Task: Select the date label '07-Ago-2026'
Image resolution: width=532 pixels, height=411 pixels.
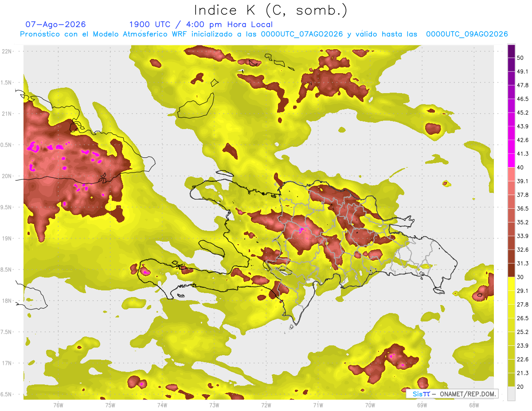Action: pyautogui.click(x=56, y=24)
